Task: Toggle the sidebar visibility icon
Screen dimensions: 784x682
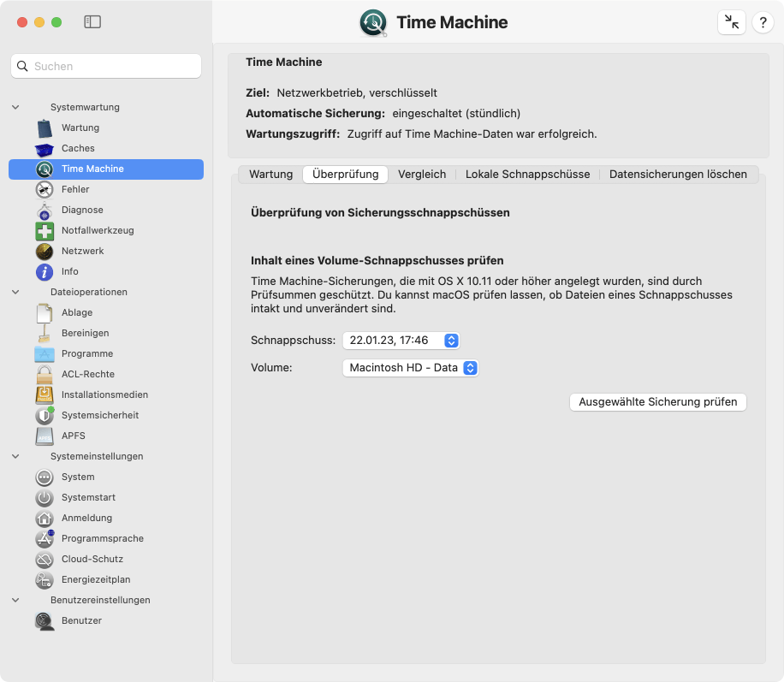Action: pyautogui.click(x=92, y=22)
